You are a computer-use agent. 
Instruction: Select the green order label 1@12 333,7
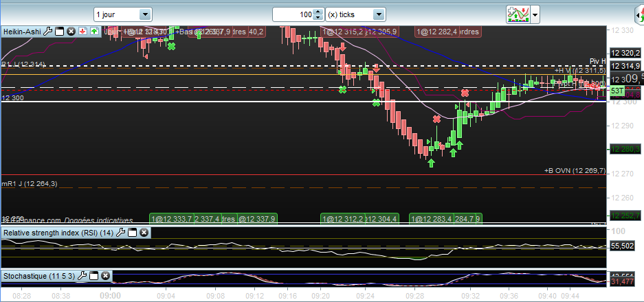[x=171, y=219]
